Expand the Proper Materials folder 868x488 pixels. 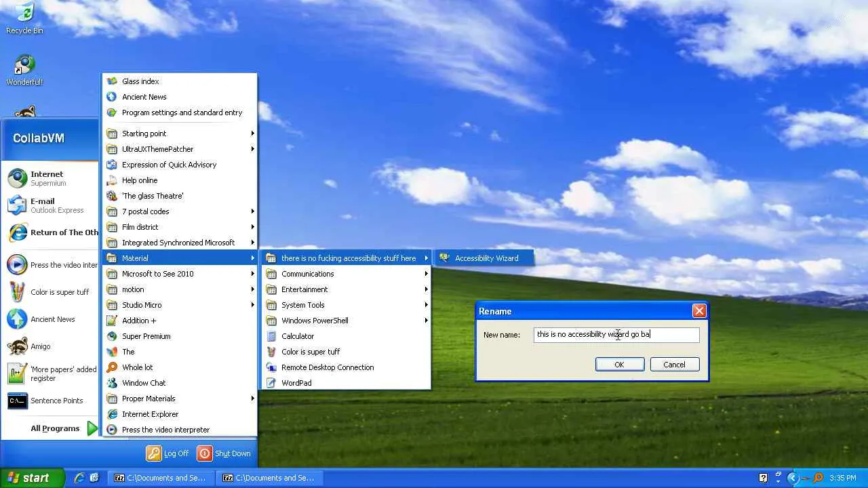coord(180,399)
